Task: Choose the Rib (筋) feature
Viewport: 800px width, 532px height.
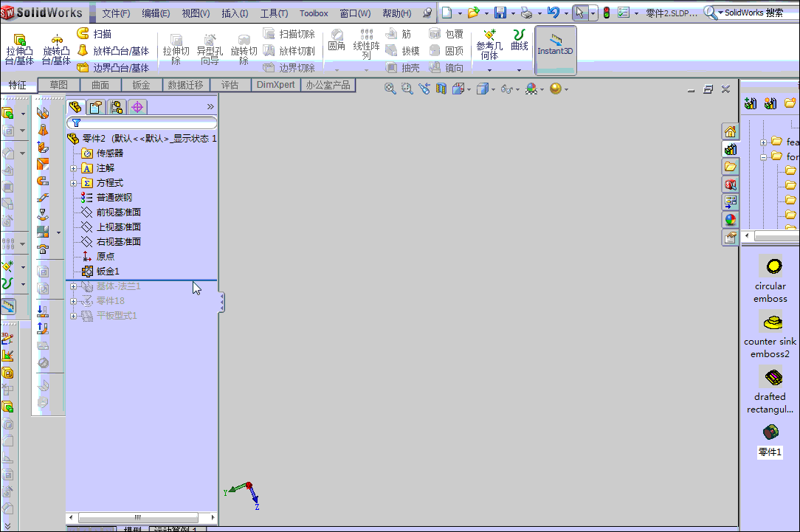Action: click(x=399, y=34)
